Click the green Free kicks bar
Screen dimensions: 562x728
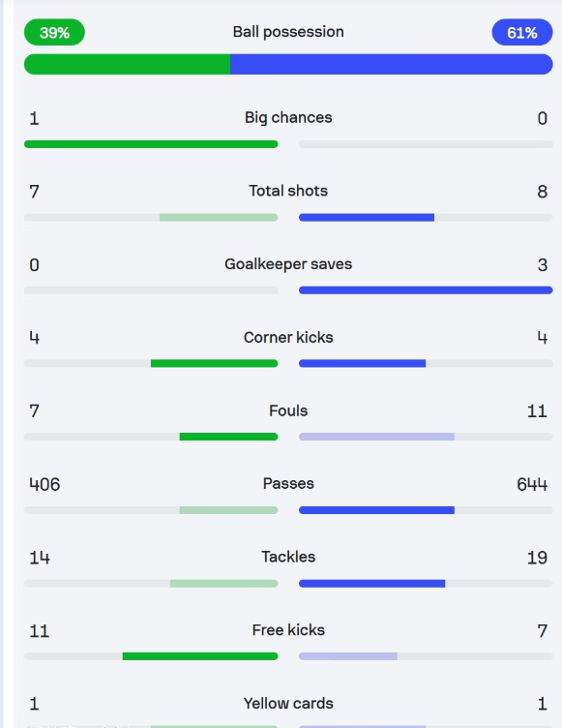tap(200, 656)
